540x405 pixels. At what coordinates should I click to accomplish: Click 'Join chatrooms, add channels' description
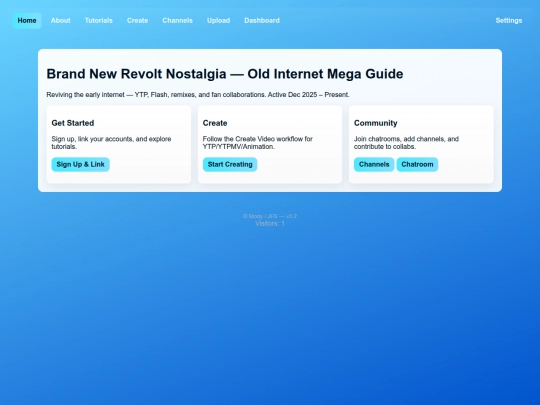pyautogui.click(x=406, y=143)
